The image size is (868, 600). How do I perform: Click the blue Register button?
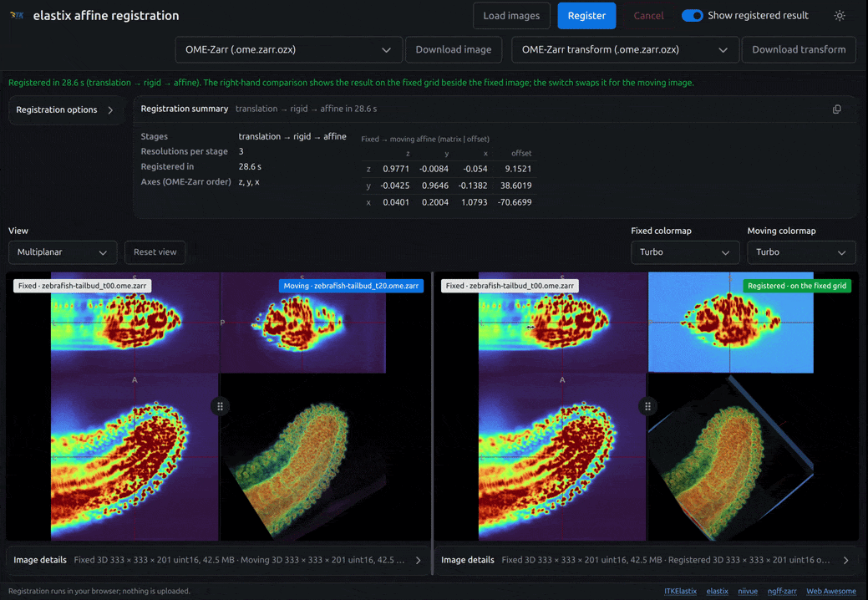point(586,16)
